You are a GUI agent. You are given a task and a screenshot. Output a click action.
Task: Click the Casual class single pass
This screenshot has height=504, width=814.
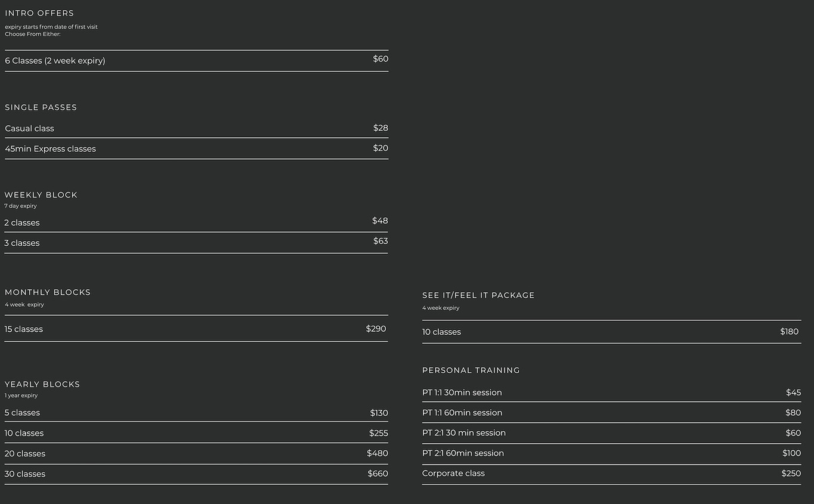(29, 128)
